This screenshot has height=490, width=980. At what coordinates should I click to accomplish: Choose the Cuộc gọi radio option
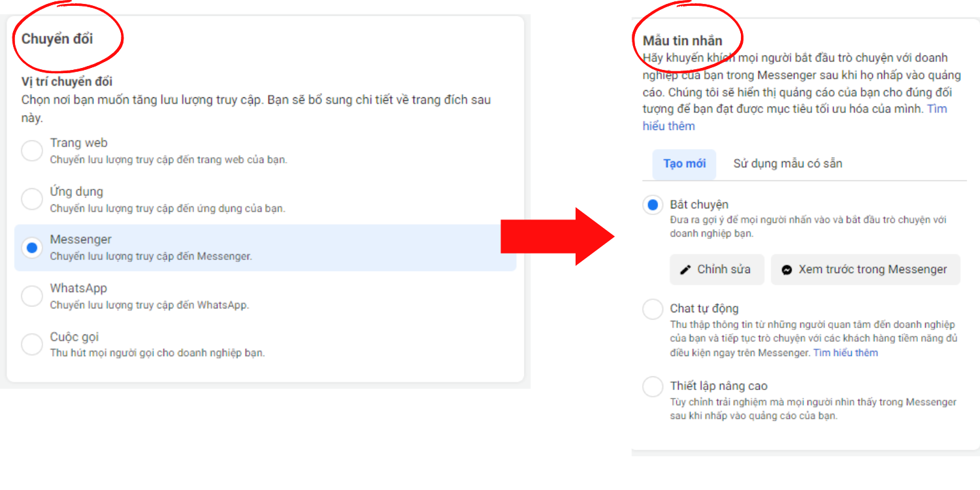[x=32, y=344]
